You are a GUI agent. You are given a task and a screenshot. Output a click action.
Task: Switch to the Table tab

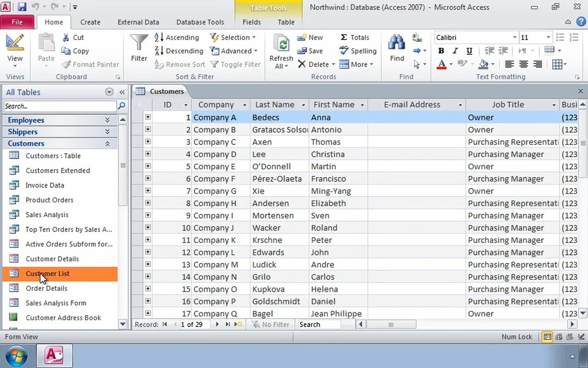coord(286,22)
